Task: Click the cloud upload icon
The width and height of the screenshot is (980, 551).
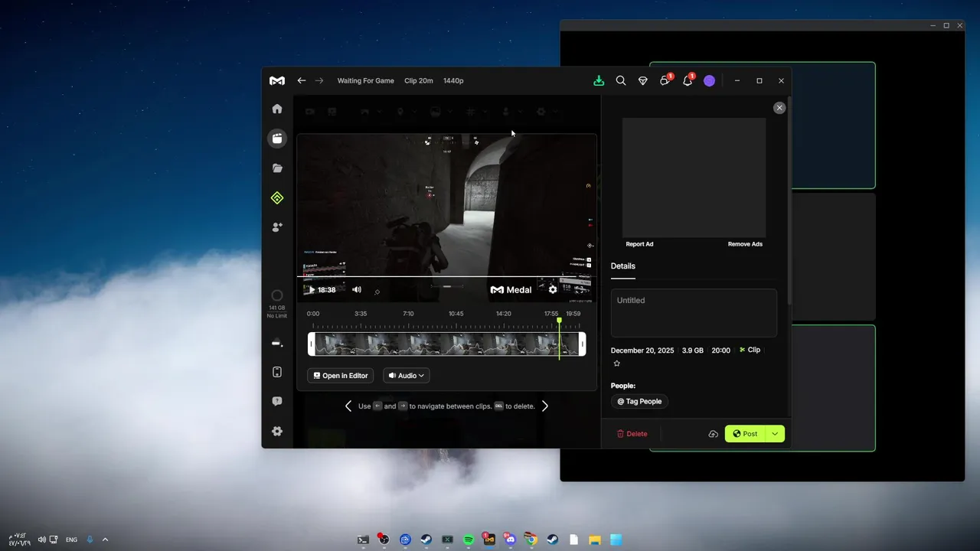Action: tap(713, 434)
